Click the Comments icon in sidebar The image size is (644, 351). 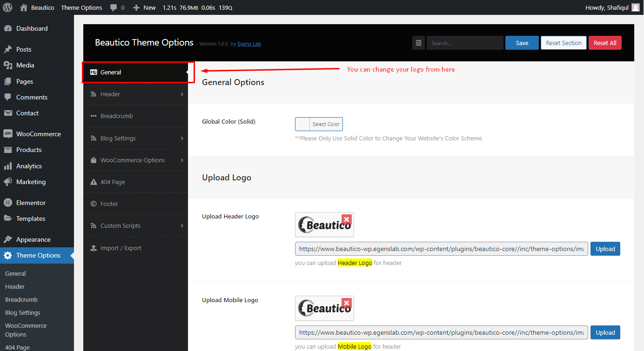point(7,97)
